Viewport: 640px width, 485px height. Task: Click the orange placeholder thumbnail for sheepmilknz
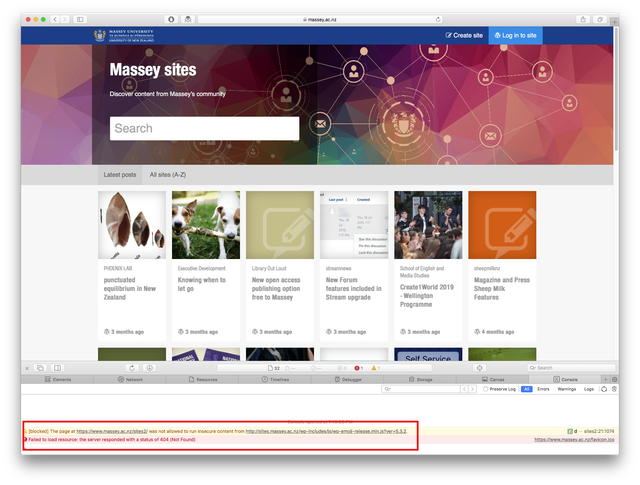point(502,225)
